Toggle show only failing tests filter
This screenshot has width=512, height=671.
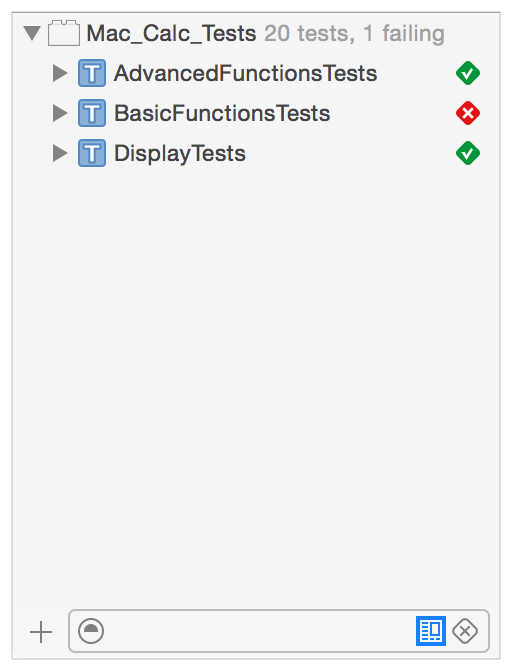click(x=465, y=631)
